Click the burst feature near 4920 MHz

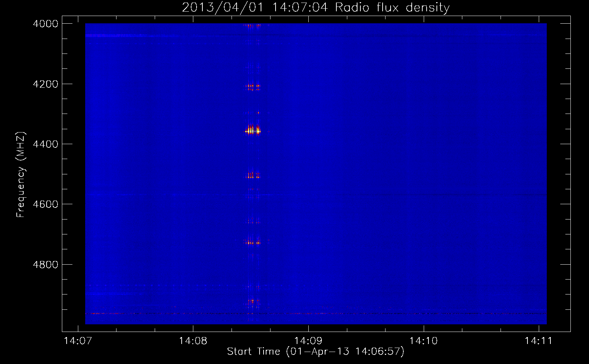253,301
